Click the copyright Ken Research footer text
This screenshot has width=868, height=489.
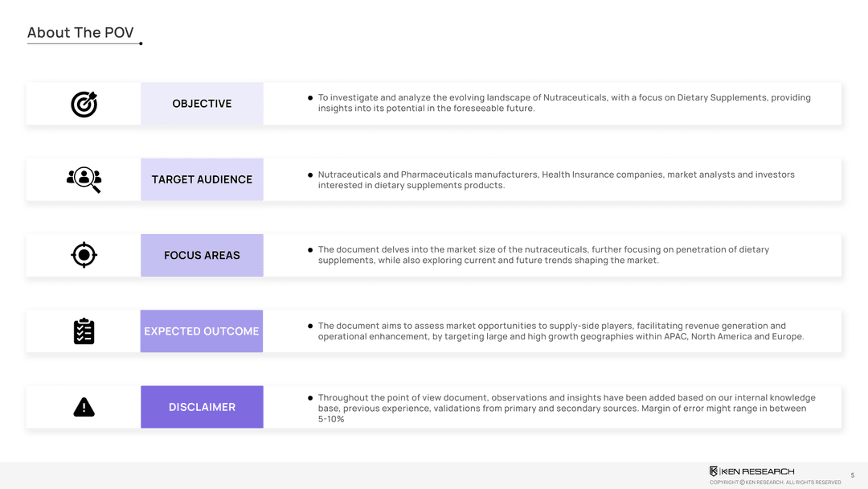775,483
